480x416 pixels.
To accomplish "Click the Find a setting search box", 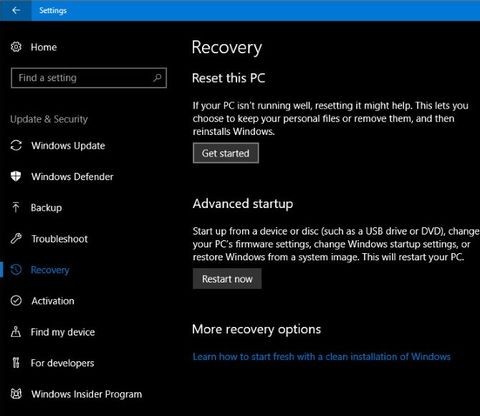I will pos(89,78).
